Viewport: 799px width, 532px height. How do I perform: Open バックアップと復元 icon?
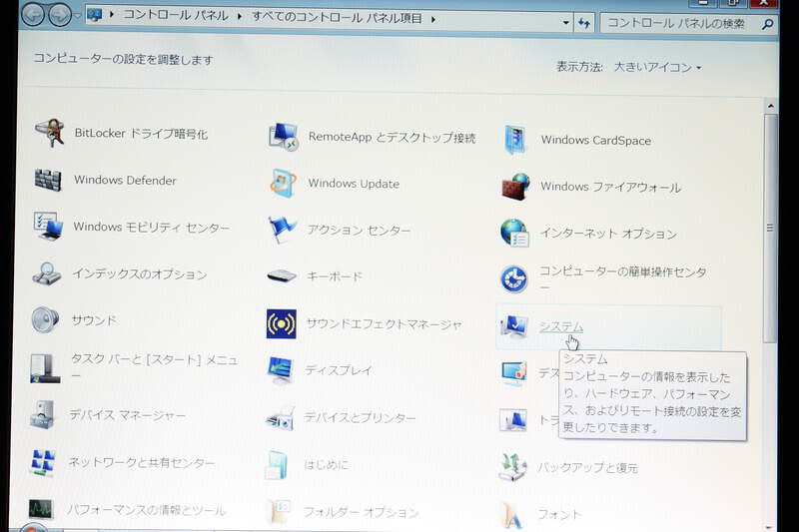point(512,467)
